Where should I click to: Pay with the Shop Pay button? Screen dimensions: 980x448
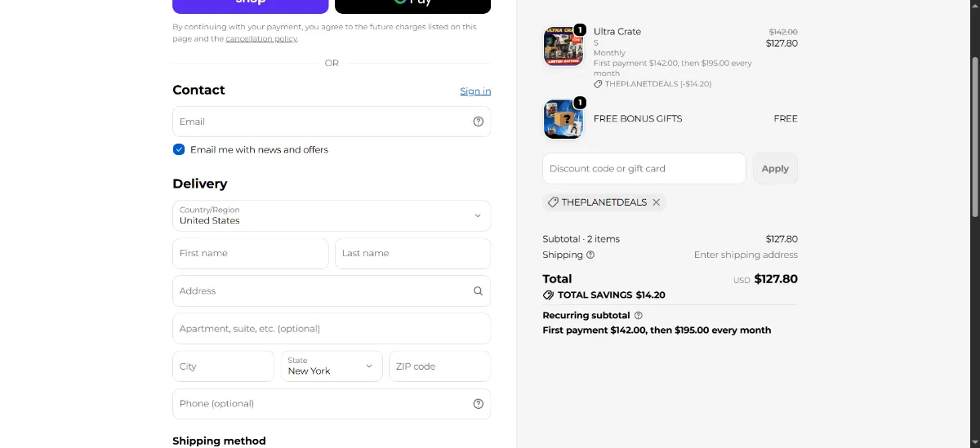coord(251,5)
